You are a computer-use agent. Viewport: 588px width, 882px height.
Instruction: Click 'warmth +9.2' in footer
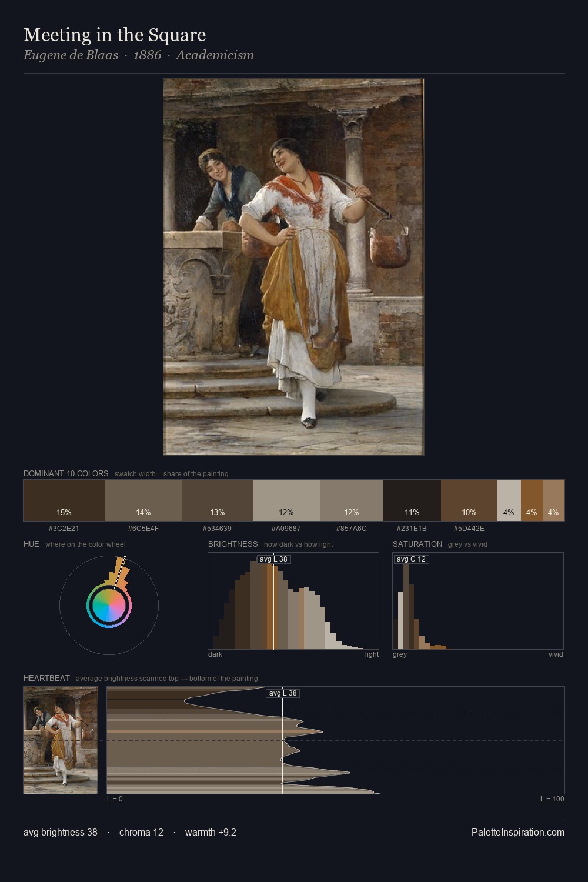coord(211,832)
